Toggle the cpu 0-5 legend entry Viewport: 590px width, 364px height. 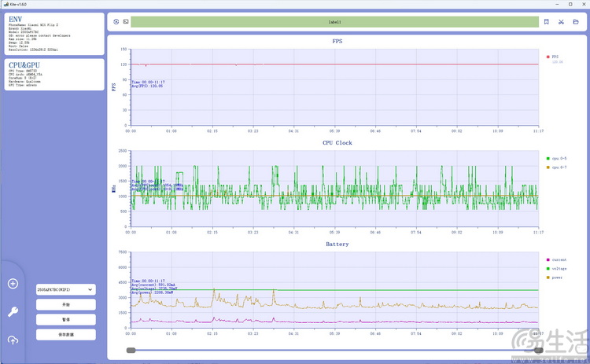[x=556, y=159]
